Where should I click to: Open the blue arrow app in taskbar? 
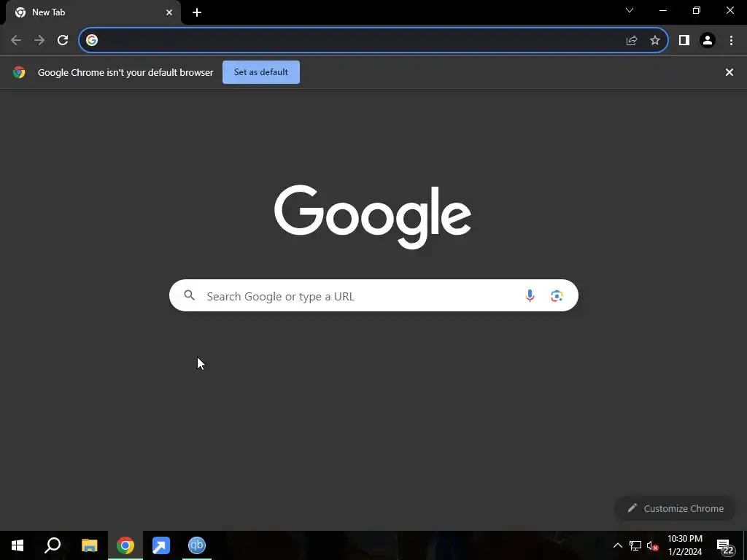click(161, 545)
